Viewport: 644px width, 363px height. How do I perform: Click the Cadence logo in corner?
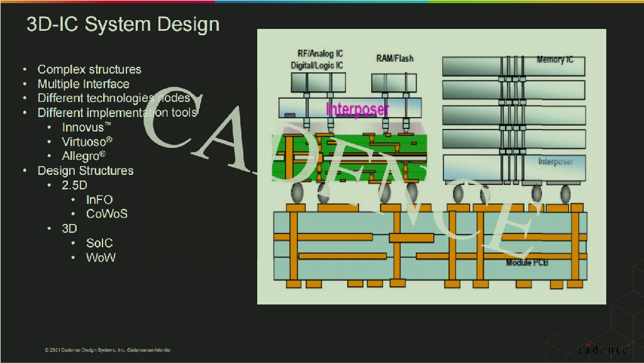(x=603, y=349)
